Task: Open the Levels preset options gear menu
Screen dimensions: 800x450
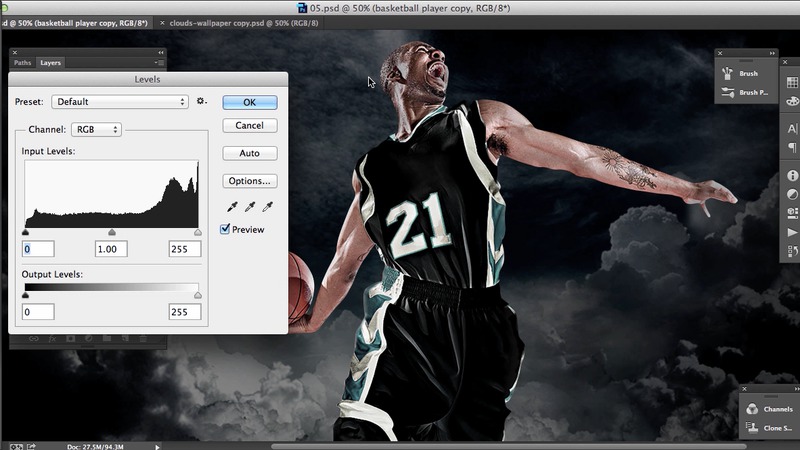Action: coord(201,101)
